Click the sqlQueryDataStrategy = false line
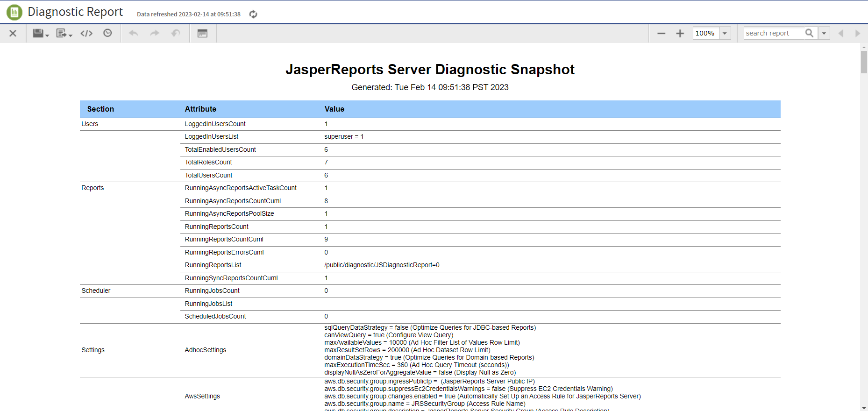This screenshot has height=411, width=868. pos(430,327)
